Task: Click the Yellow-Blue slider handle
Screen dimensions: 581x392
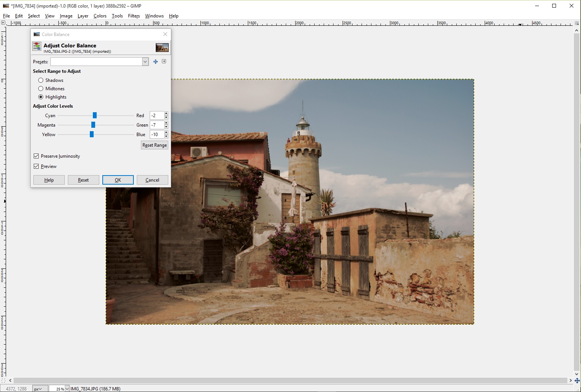Action: tap(92, 134)
